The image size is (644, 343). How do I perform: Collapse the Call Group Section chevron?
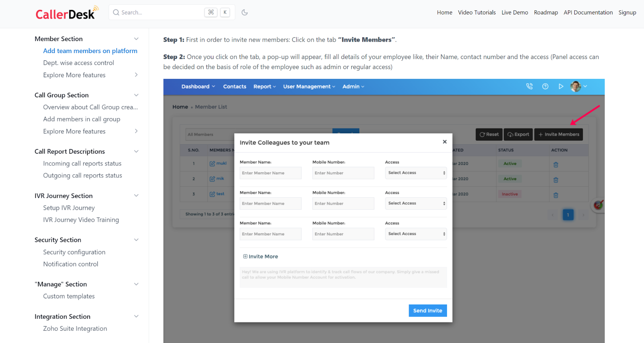click(x=136, y=95)
